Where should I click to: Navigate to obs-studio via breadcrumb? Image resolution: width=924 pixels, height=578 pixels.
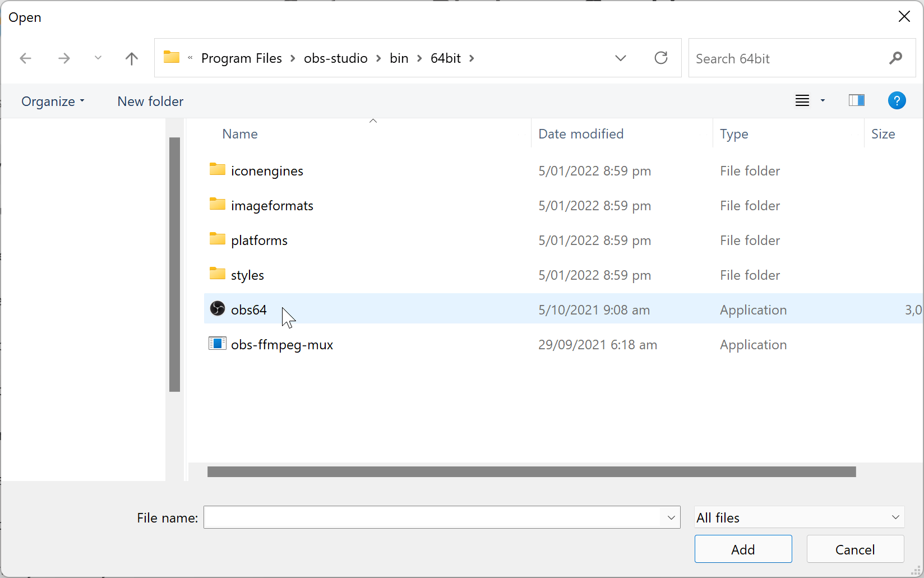(x=336, y=58)
